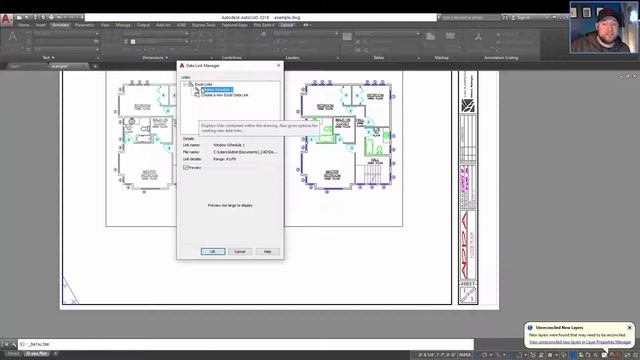This screenshot has width=640, height=360.
Task: Open the dimension layer override dropdown
Action: coord(187,42)
